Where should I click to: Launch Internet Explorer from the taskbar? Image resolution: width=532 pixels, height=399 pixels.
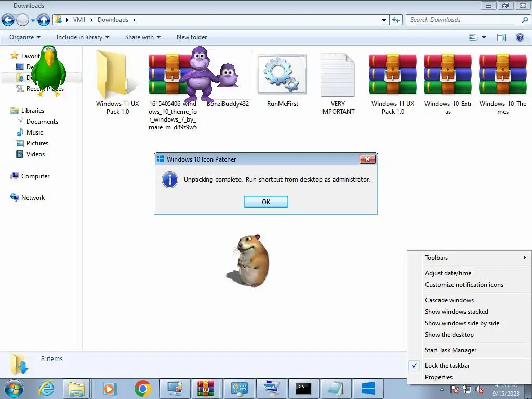coord(46,389)
